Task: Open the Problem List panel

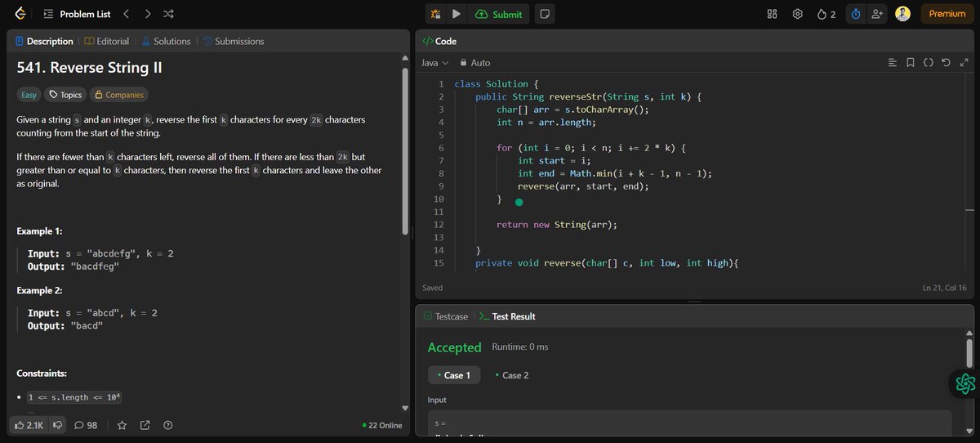Action: point(78,14)
